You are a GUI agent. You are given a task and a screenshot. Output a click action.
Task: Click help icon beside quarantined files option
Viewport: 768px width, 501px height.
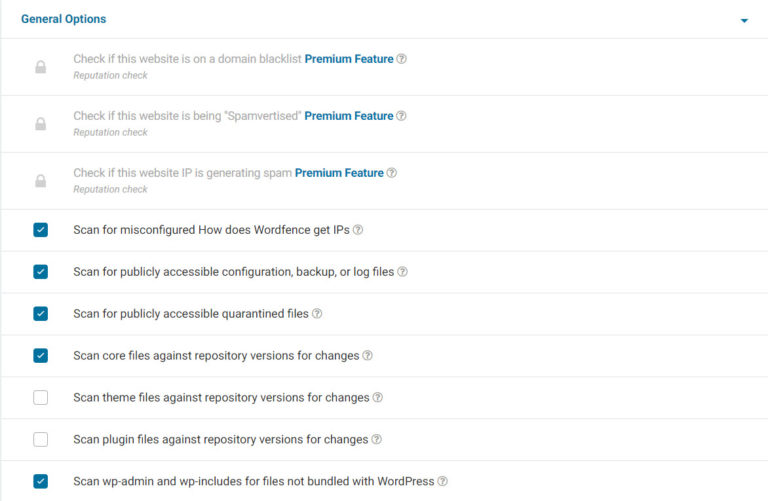tap(317, 314)
